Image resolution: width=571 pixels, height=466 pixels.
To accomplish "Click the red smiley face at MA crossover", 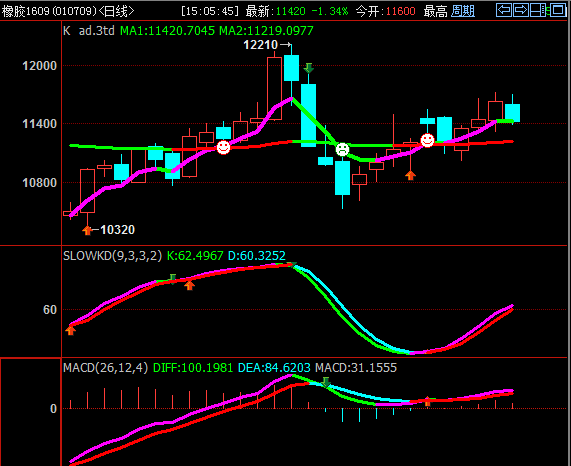I will click(x=223, y=147).
